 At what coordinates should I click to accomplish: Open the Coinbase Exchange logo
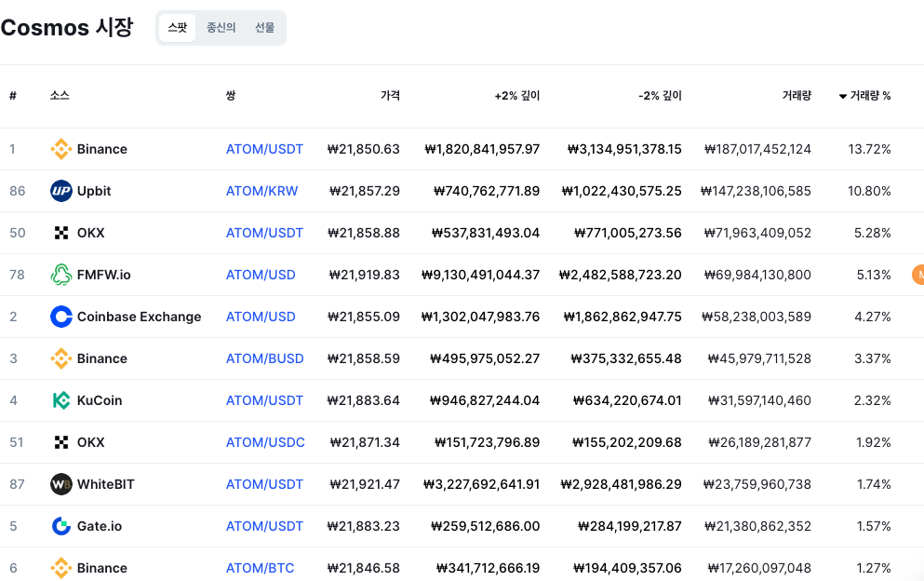[x=61, y=317]
